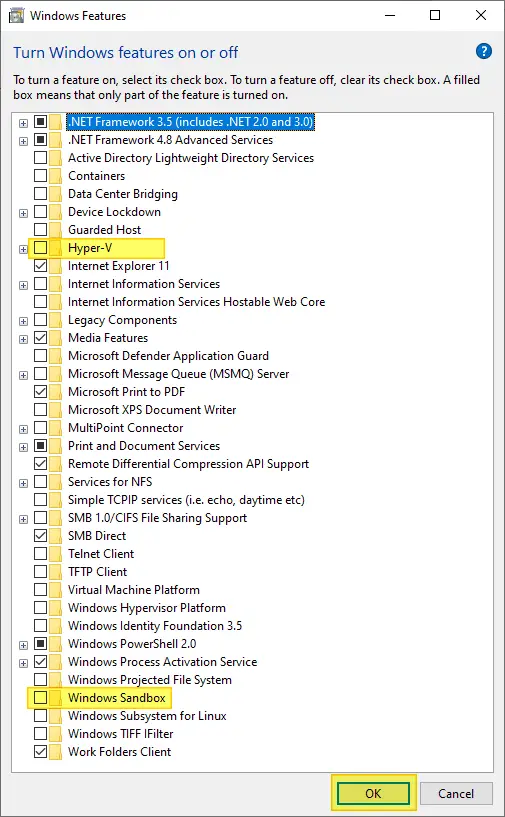The image size is (505, 817).
Task: Uncheck Work Folders Client
Action: [40, 751]
